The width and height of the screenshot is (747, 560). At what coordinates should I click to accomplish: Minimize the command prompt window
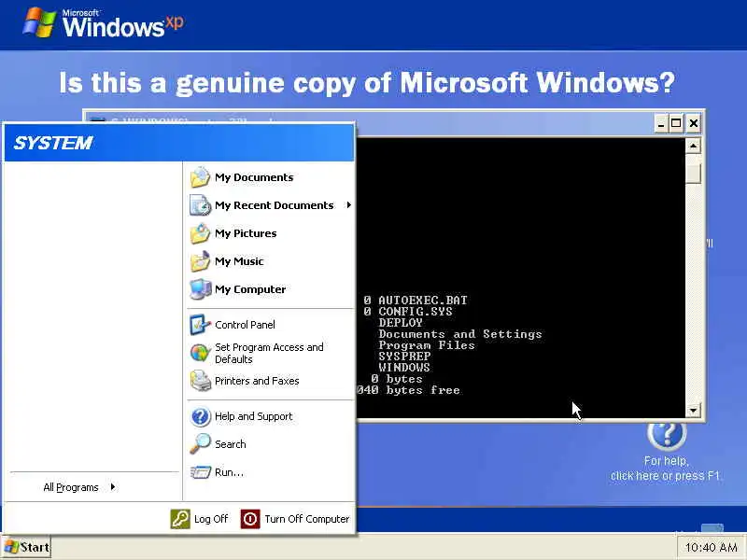pos(661,124)
